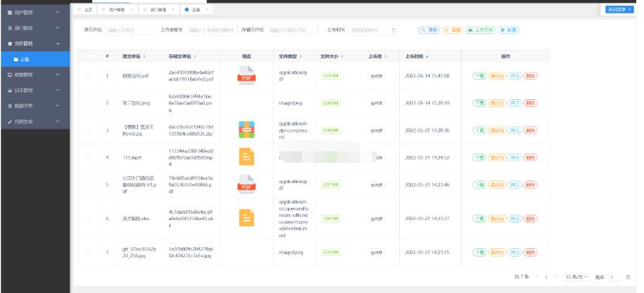This screenshot has width=644, height=293.
Task: Switch to the 部门管理 tab
Action: coord(158,9)
